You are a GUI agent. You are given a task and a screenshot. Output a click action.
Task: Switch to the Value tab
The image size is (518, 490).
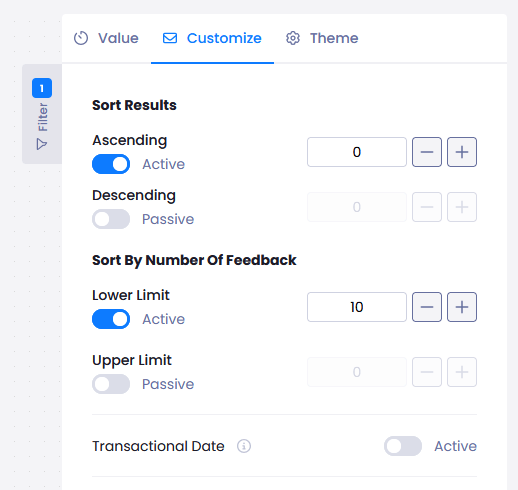point(106,38)
